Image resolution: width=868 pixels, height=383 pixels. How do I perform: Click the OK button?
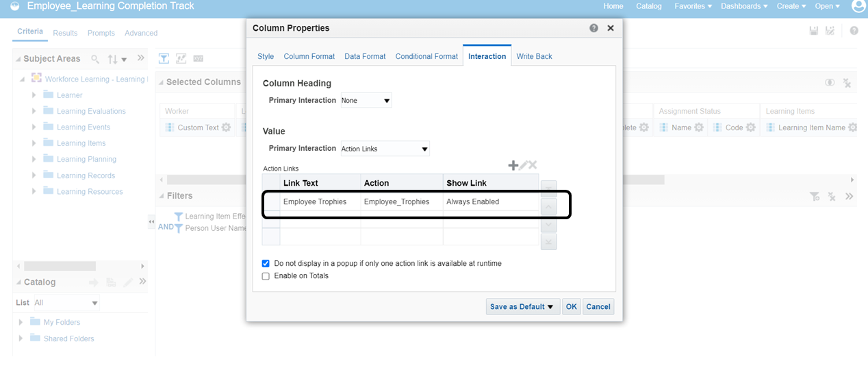[x=571, y=307]
